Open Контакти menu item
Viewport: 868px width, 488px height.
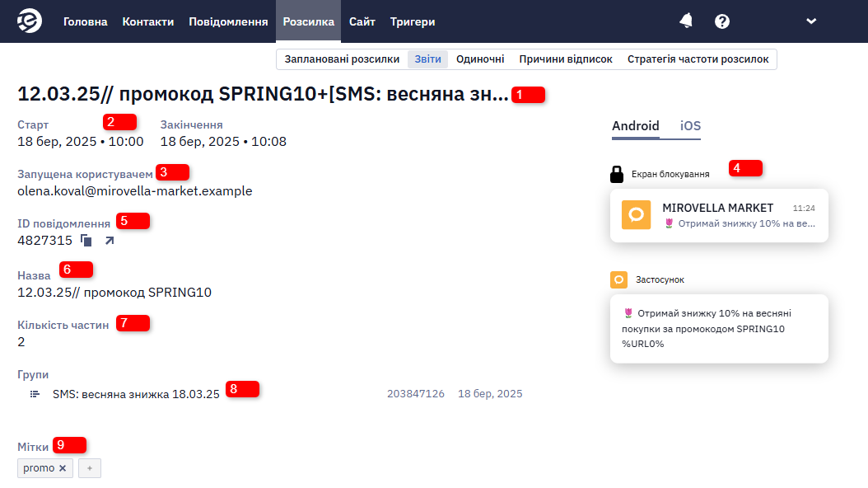(x=147, y=21)
